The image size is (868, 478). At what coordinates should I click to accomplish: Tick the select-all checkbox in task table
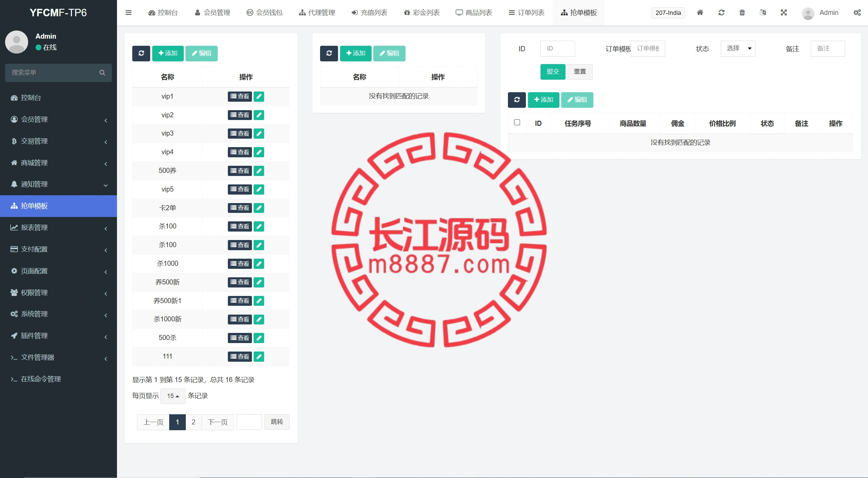pyautogui.click(x=517, y=122)
